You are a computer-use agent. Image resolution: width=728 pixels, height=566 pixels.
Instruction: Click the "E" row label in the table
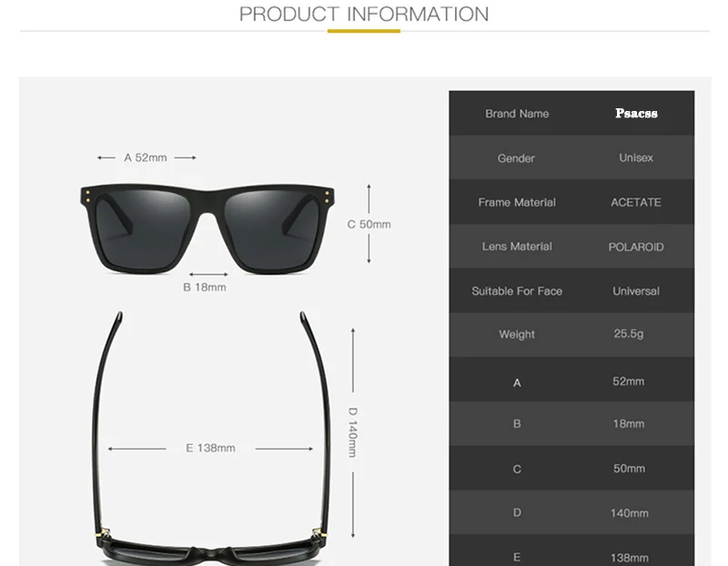point(517,557)
